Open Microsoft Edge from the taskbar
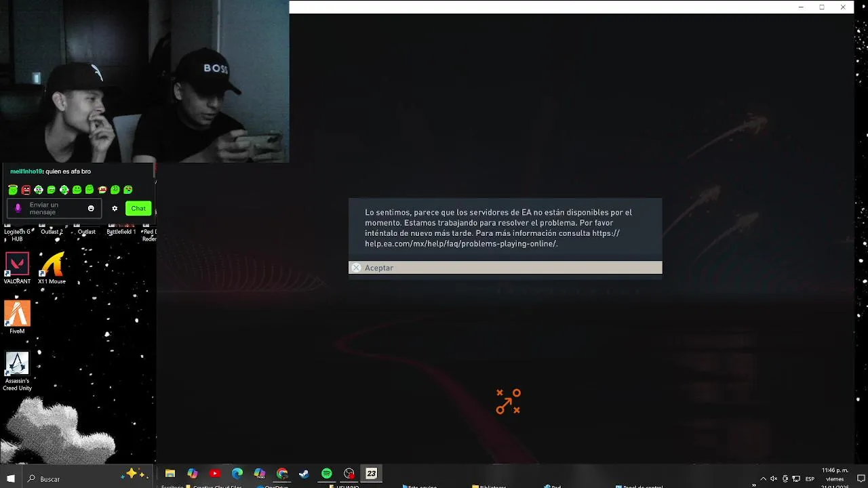 tap(237, 474)
